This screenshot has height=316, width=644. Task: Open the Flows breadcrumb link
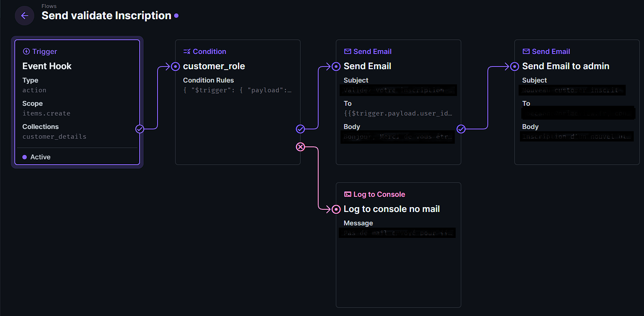[x=49, y=6]
